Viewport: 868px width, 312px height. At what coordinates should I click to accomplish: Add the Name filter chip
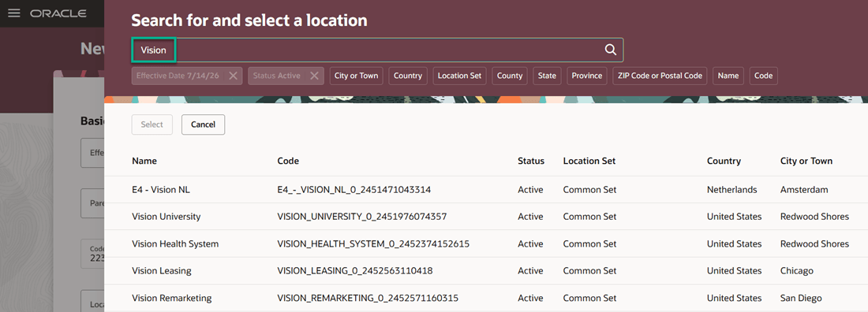point(728,76)
